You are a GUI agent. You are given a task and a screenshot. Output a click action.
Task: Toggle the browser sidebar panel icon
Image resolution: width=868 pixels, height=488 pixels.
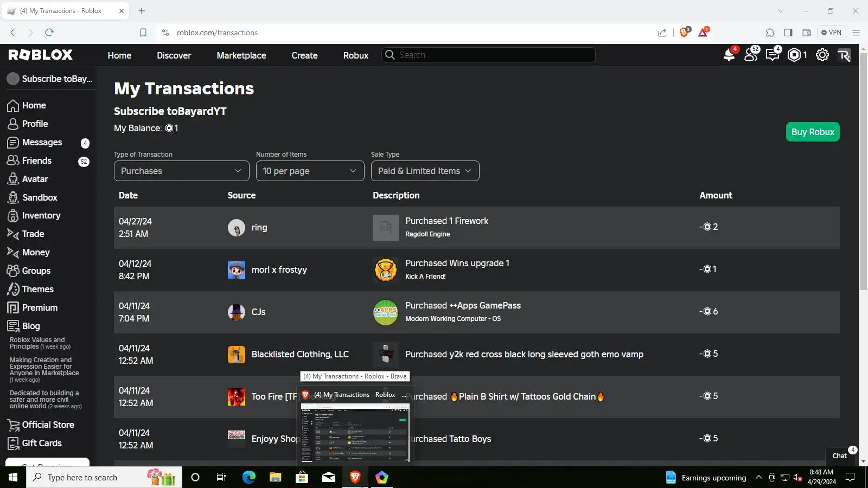click(788, 33)
